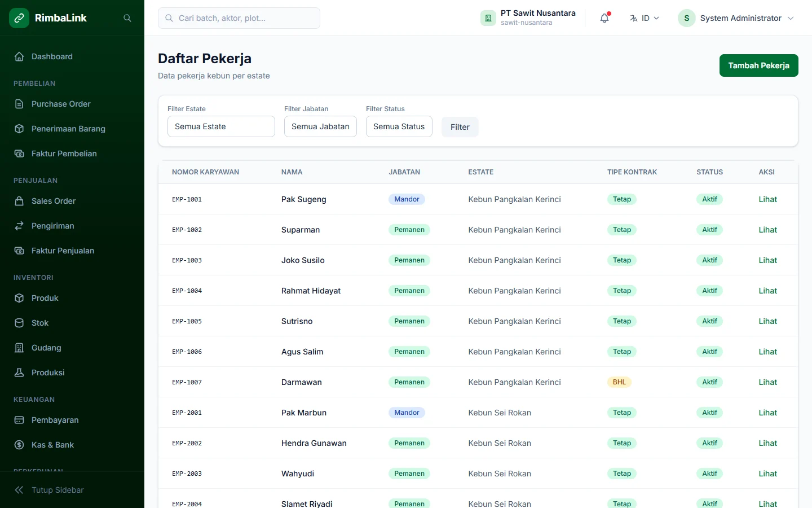Click the Mandor badge for Pak Marbun
This screenshot has height=508, width=812.
click(407, 413)
